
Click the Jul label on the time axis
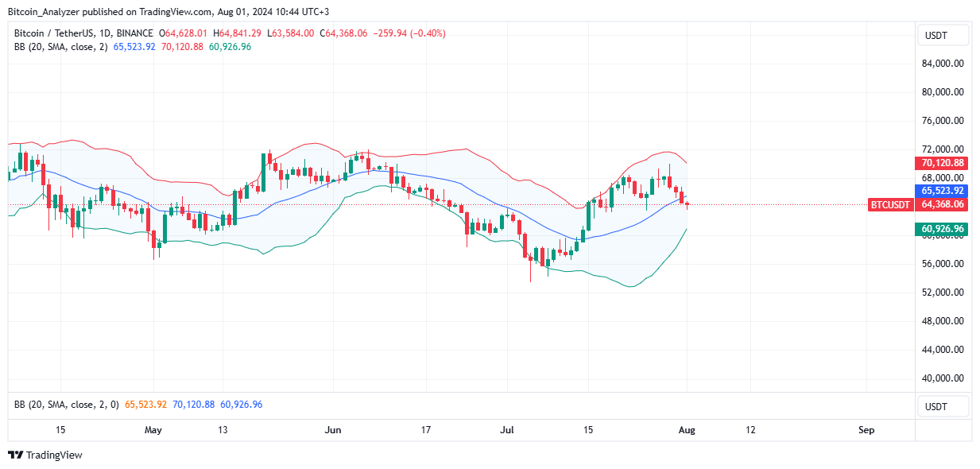(506, 430)
